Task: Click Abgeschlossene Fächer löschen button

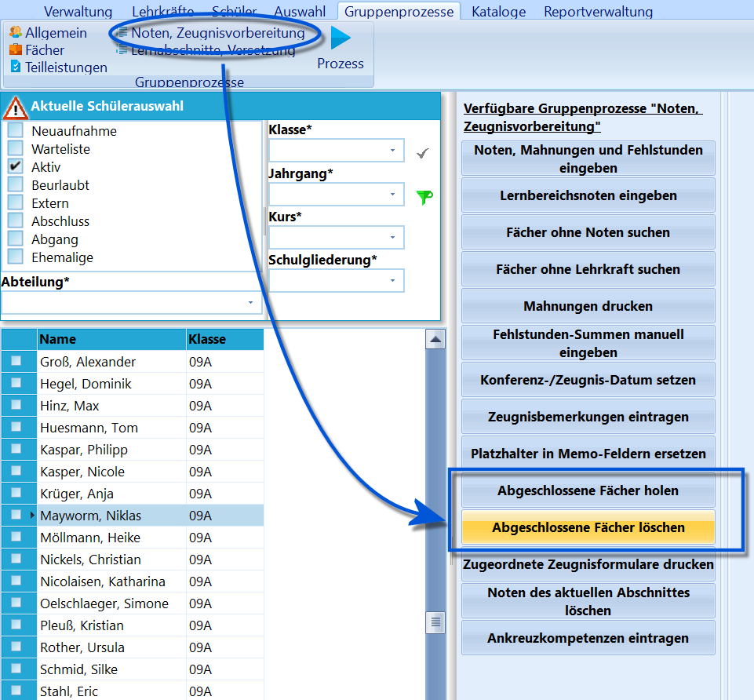Action: [x=588, y=527]
